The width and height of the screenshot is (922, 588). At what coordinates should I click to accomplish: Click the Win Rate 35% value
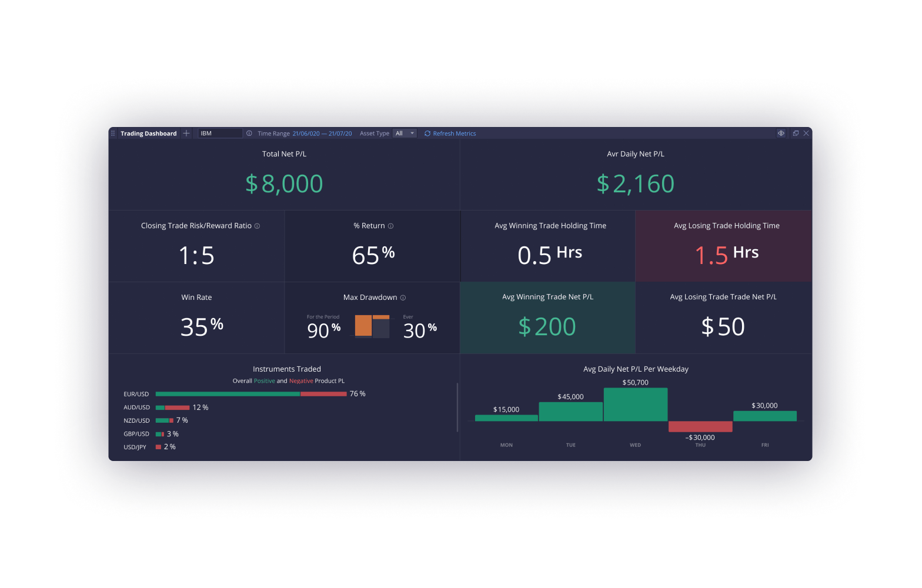202,327
